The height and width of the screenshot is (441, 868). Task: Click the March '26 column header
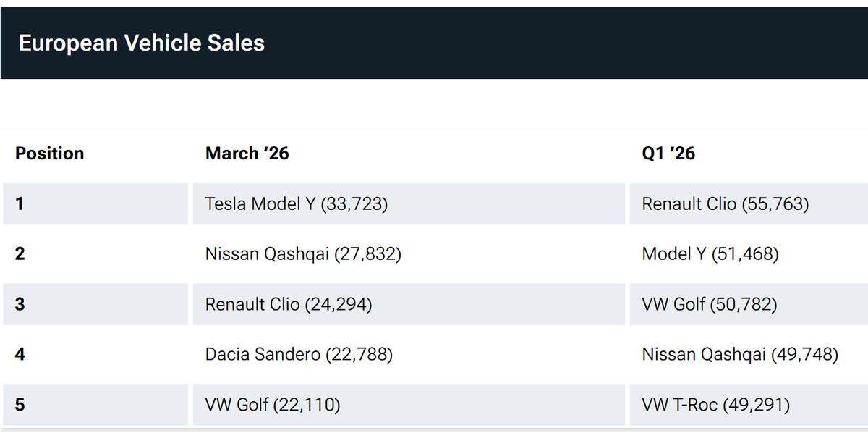[247, 154]
